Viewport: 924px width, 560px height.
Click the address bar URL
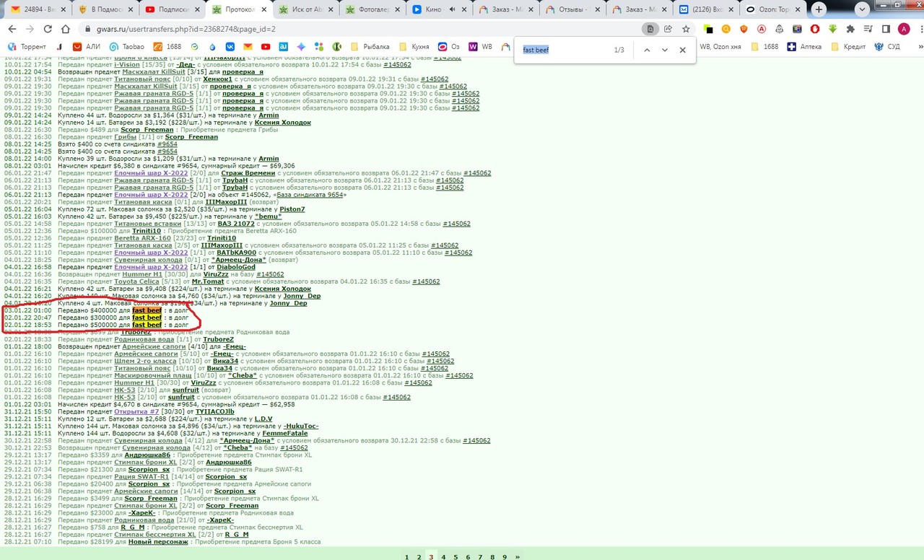187,29
